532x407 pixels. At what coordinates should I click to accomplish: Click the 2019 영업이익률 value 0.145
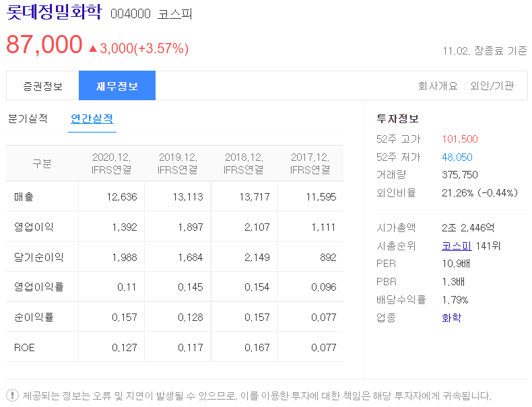coord(191,287)
